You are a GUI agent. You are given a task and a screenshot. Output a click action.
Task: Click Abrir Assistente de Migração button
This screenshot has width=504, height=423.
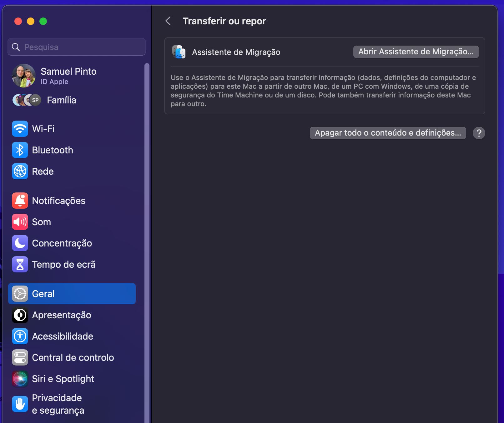(416, 52)
